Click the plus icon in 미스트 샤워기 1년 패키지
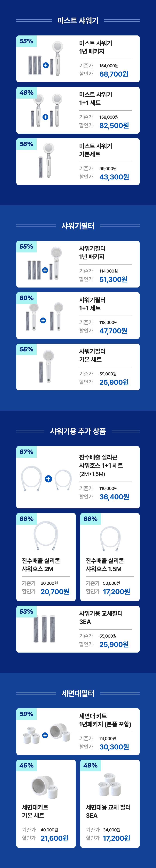The width and height of the screenshot is (156, 868). [46, 65]
